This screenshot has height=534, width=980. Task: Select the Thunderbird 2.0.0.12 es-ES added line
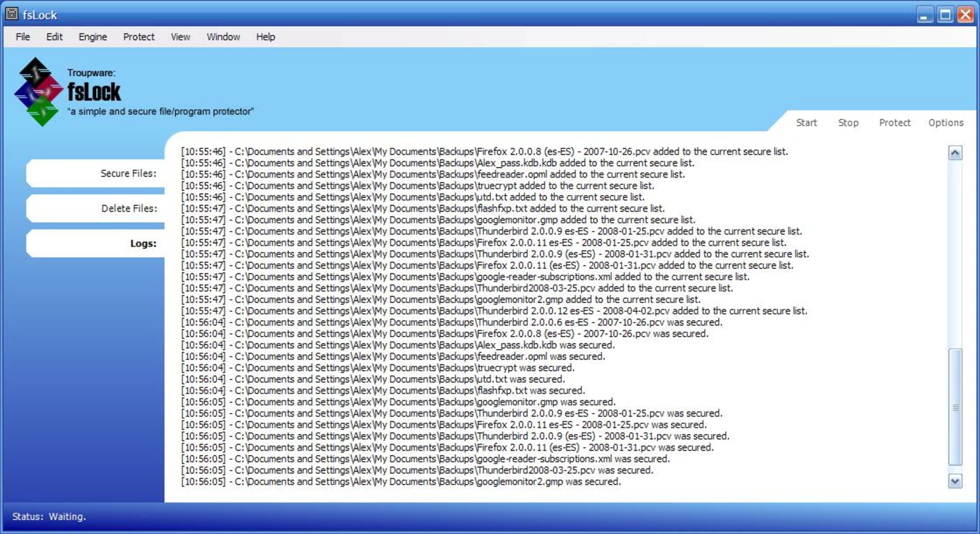click(x=494, y=310)
